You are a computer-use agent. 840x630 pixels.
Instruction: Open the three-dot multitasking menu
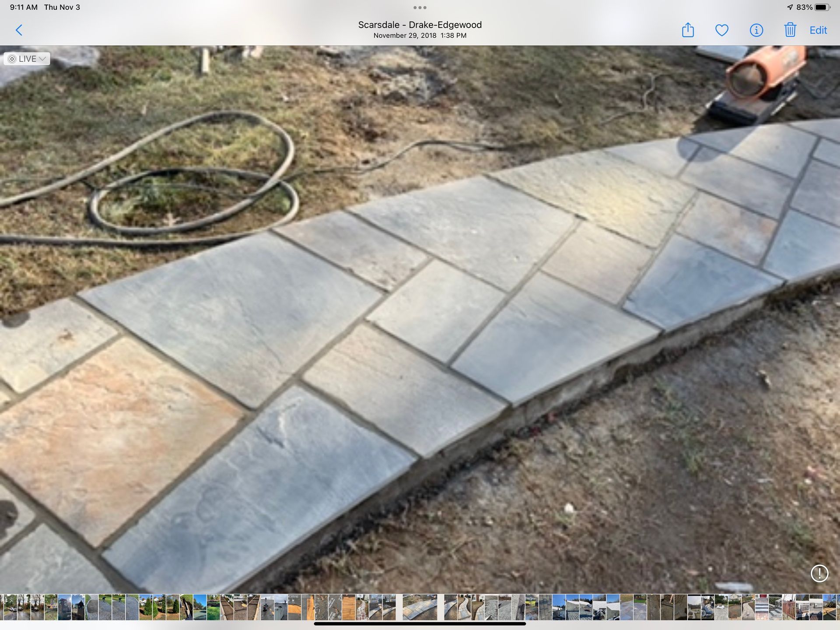point(420,7)
